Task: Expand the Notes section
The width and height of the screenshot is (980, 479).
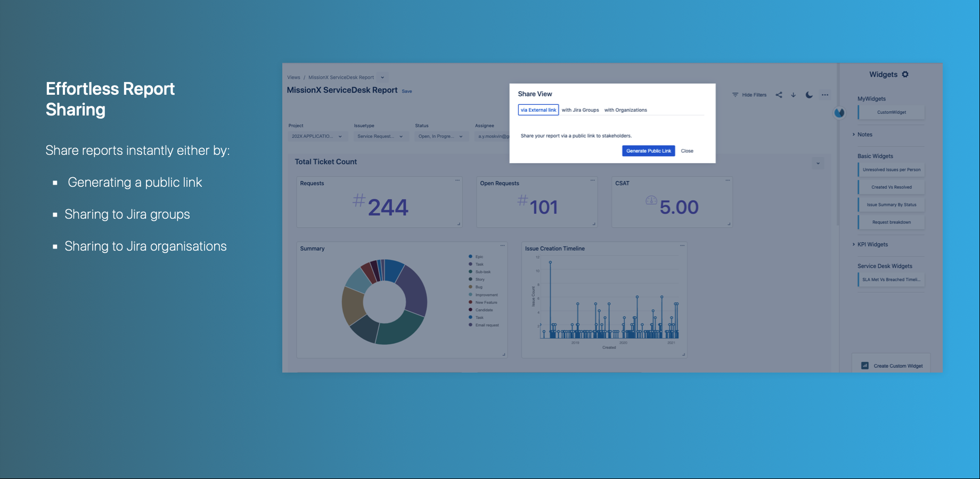Action: point(862,135)
